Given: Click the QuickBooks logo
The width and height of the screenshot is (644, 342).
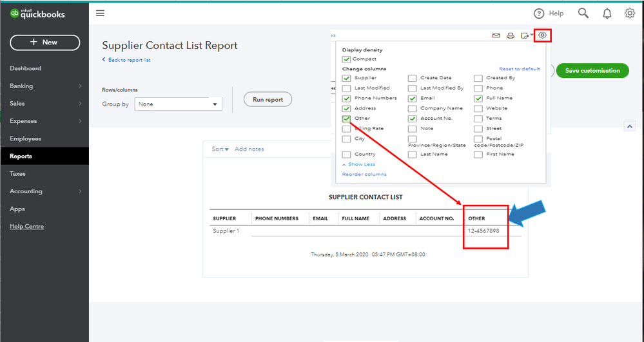Looking at the screenshot, I should (x=38, y=14).
